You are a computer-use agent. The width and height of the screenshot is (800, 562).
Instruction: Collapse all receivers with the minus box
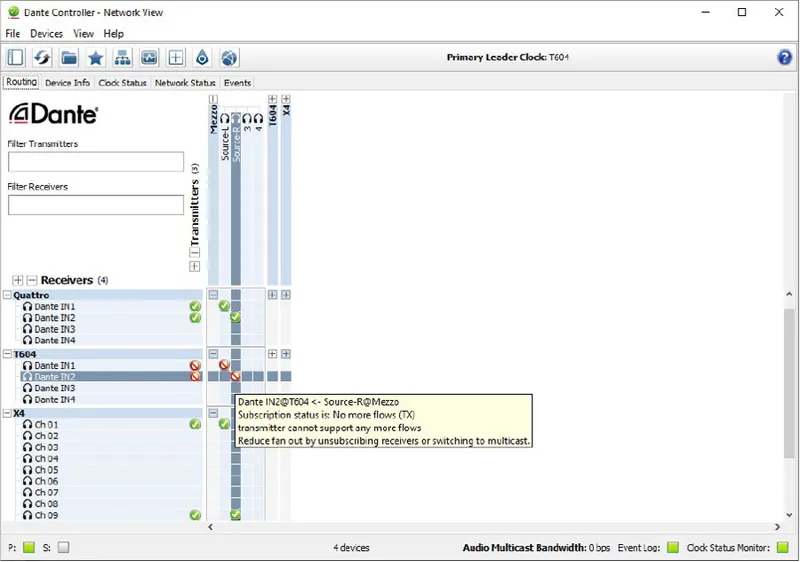[x=32, y=280]
